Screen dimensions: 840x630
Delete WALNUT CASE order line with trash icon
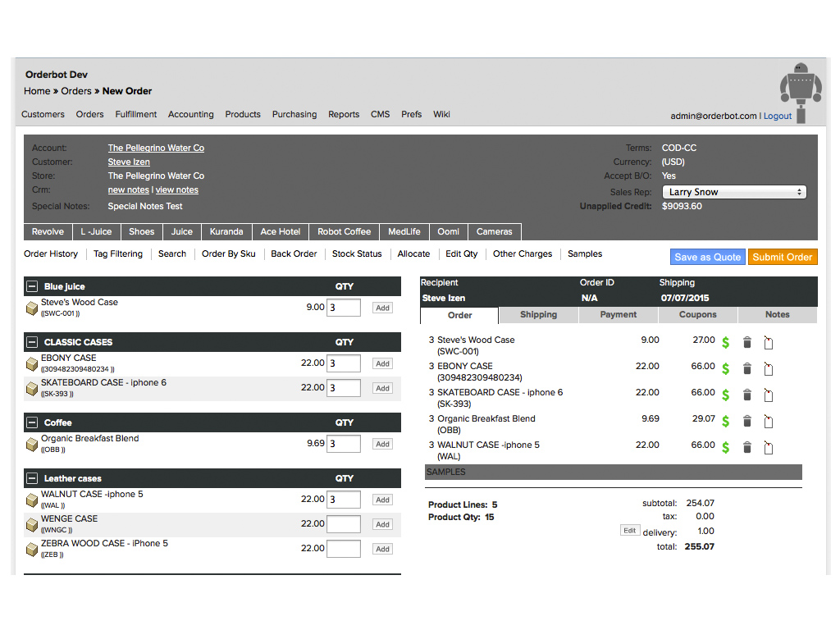tap(747, 447)
